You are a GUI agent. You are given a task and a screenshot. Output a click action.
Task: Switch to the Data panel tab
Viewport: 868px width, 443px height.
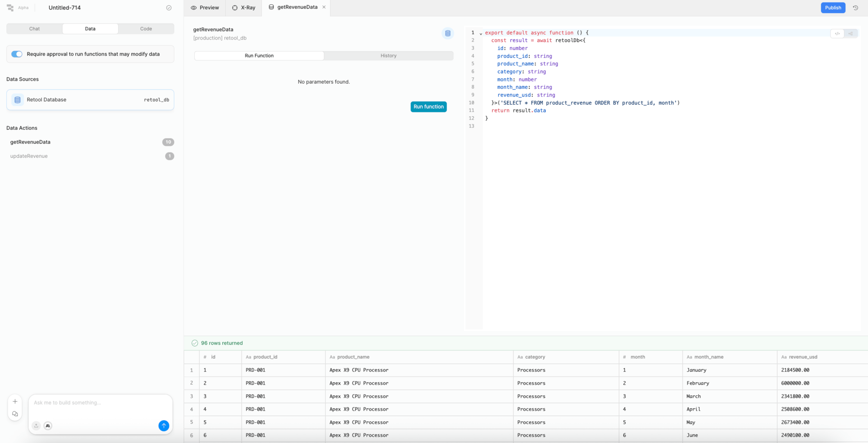(x=90, y=29)
